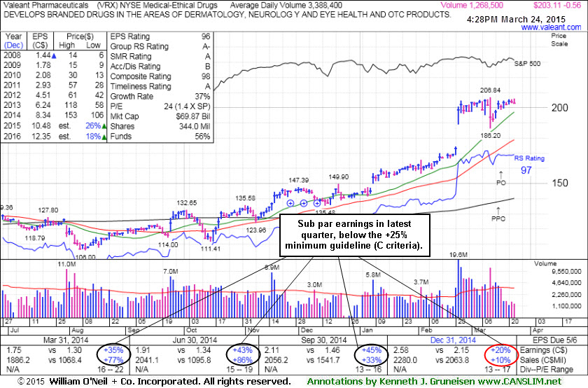
Task: Click the Acc/Dis Rating B row
Action: pos(160,67)
